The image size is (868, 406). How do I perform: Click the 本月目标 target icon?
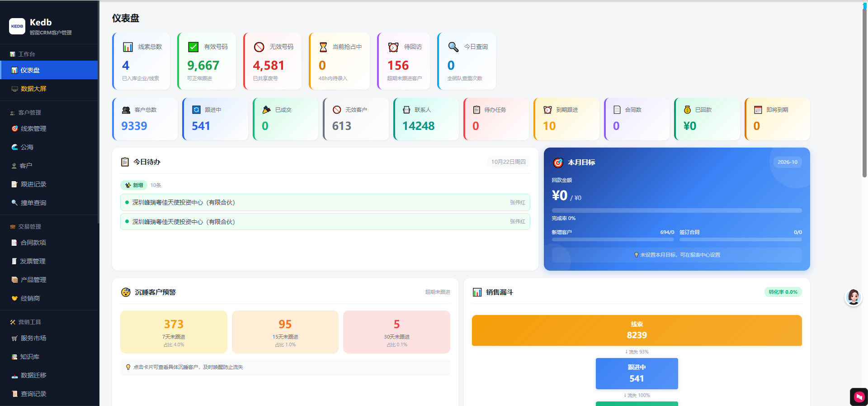tap(558, 162)
